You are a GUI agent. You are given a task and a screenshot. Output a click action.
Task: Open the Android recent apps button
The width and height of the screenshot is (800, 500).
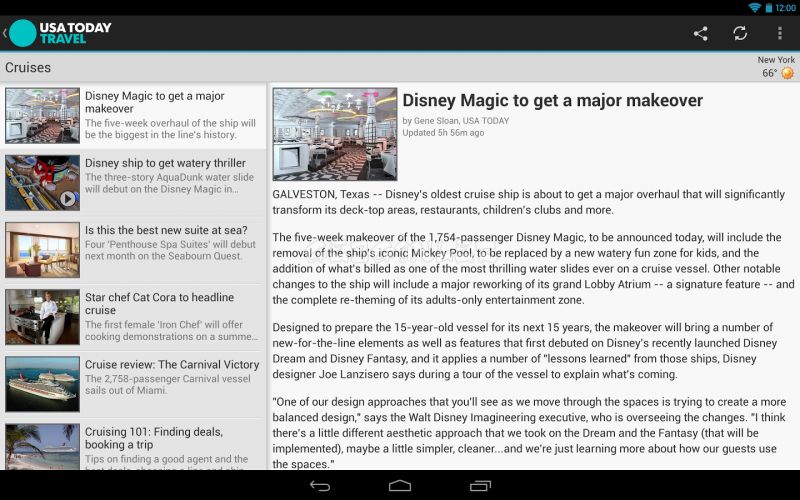tap(480, 486)
